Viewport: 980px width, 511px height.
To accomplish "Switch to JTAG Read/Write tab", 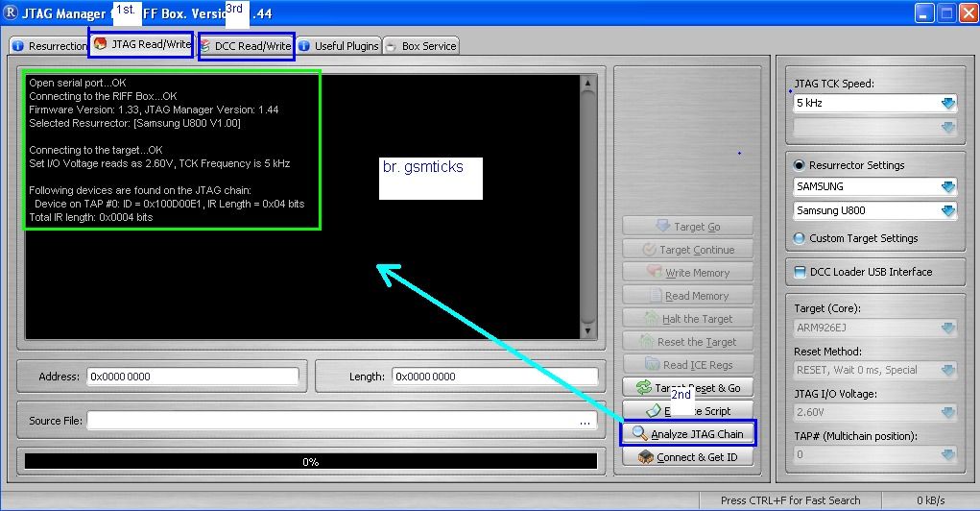I will [x=141, y=44].
